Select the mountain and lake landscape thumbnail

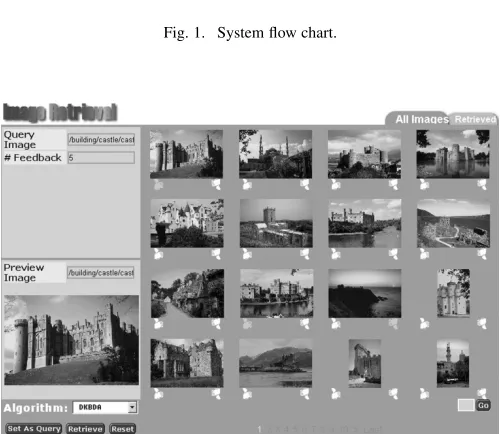point(275,363)
